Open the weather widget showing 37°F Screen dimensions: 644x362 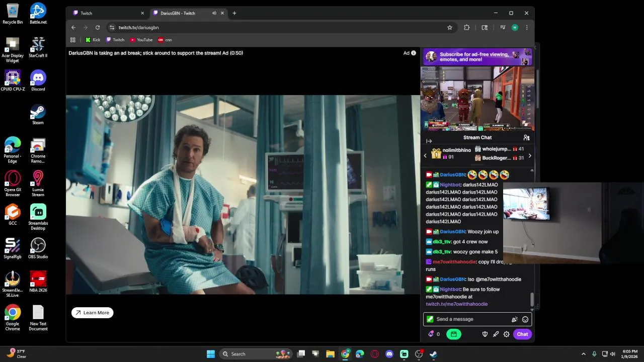(17, 354)
